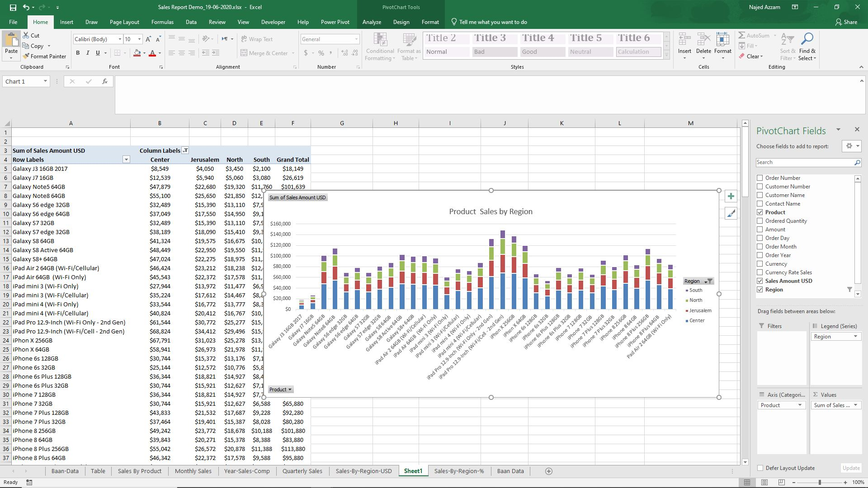This screenshot has width=868, height=488.
Task: Toggle Italic formatting
Action: [x=88, y=53]
